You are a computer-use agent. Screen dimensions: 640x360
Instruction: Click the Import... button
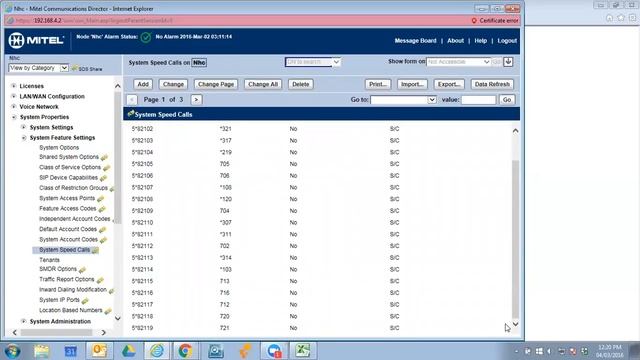click(x=412, y=84)
